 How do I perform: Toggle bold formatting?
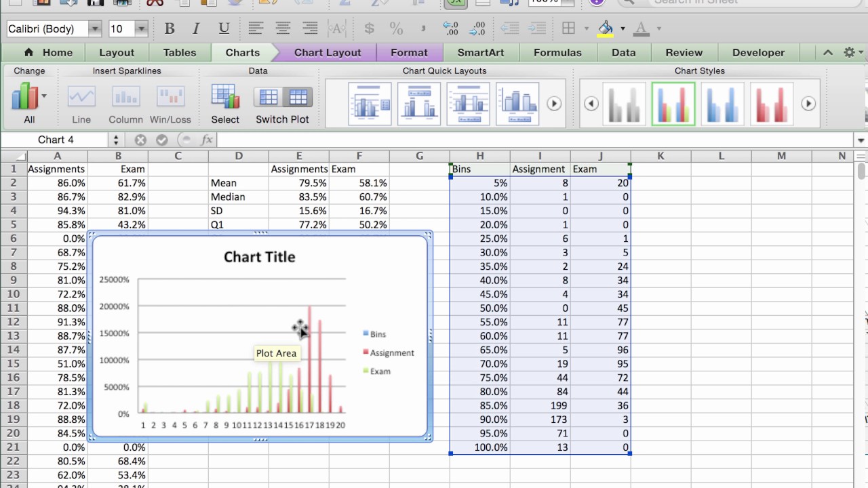(170, 28)
